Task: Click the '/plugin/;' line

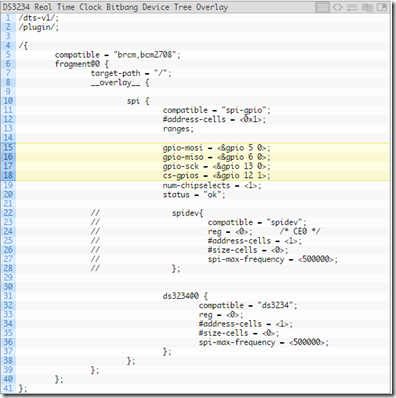Action: 38,27
